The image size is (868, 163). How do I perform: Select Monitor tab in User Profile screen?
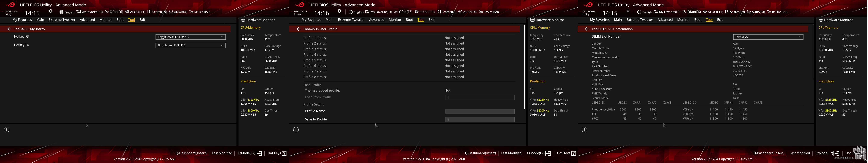click(x=395, y=20)
